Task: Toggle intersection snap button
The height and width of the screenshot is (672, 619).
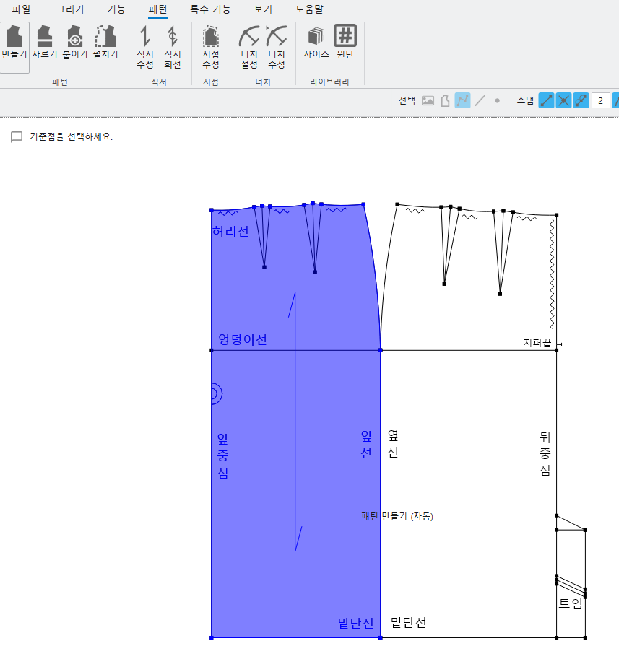Action: [563, 101]
